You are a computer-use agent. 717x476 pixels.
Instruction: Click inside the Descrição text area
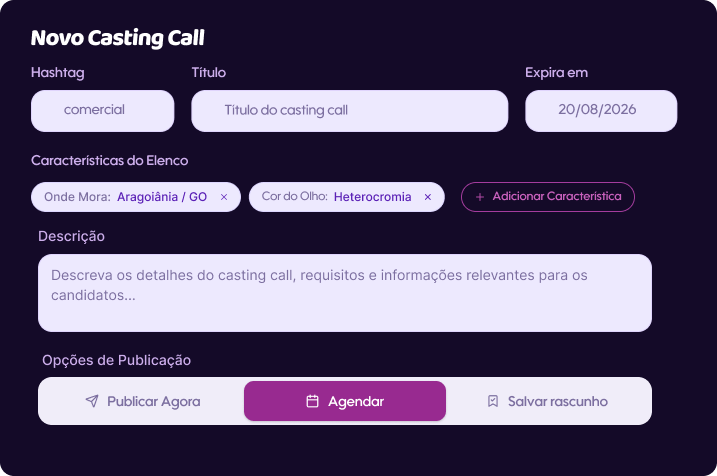click(345, 293)
